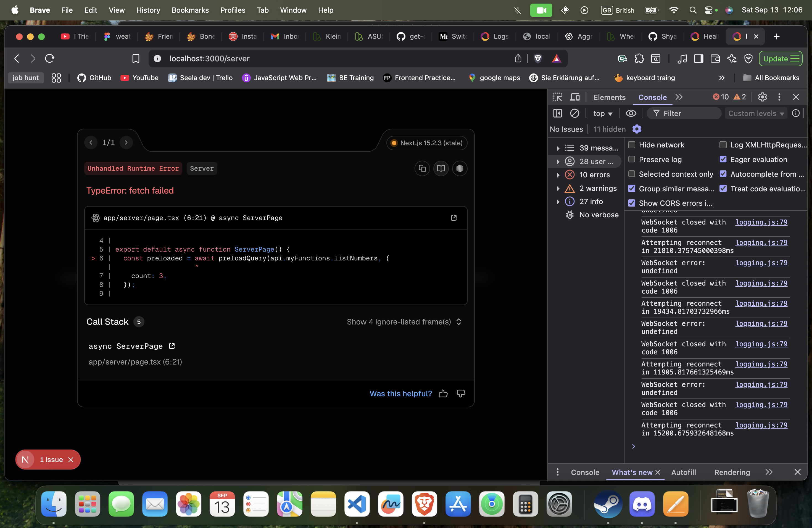Open the top context dropdown
Screen dimensions: 812x528
coord(603,113)
